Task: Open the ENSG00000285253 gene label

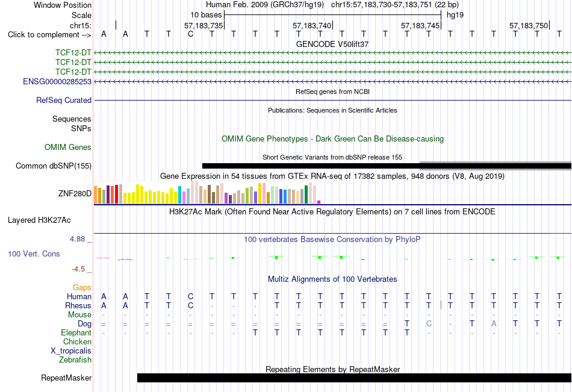Action: click(57, 81)
